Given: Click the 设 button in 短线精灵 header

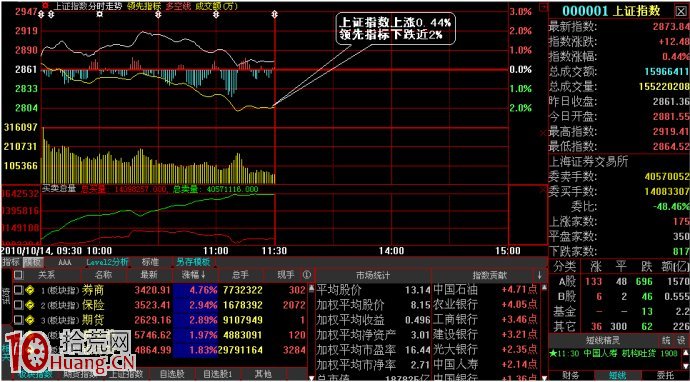Looking at the screenshot, I should [x=680, y=340].
